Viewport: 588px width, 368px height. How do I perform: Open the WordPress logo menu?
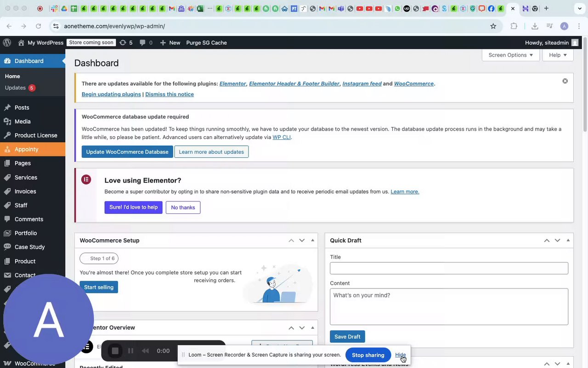click(7, 42)
